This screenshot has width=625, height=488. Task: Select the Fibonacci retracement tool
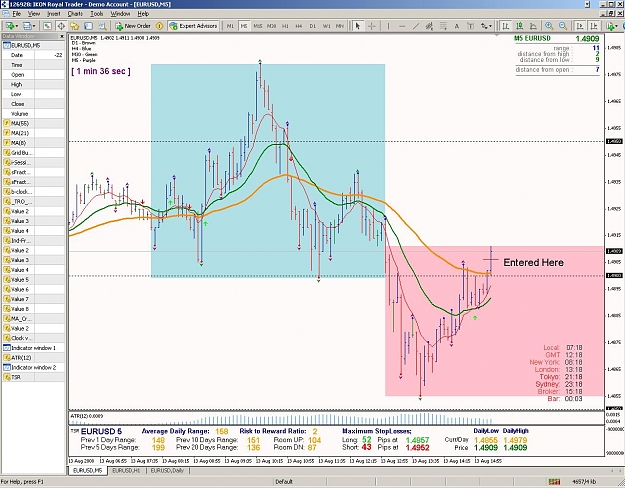[443, 26]
